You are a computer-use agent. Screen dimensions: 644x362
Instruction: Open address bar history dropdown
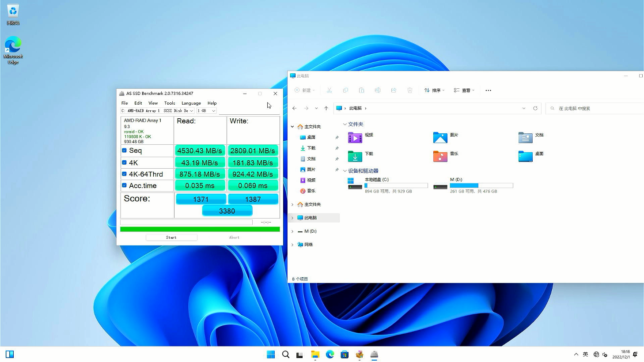tap(524, 108)
